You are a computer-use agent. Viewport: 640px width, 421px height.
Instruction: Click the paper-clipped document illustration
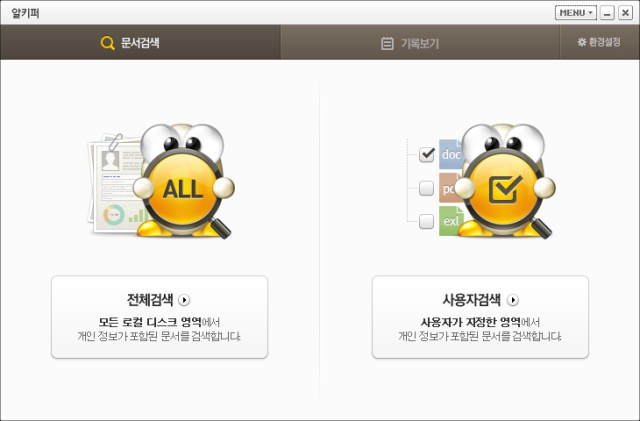coord(115,184)
